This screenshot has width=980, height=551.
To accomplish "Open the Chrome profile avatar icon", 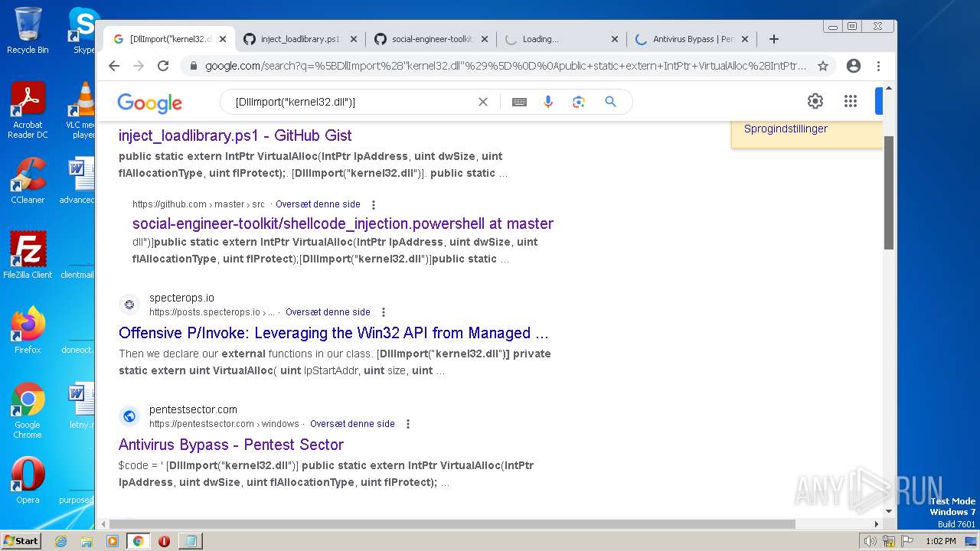I will (x=854, y=66).
